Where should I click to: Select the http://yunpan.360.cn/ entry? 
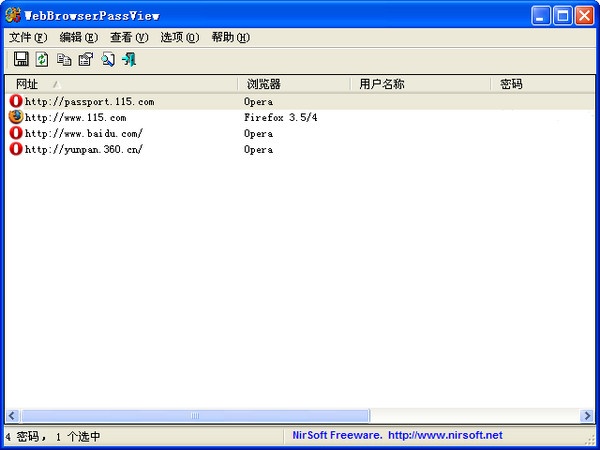(83, 149)
